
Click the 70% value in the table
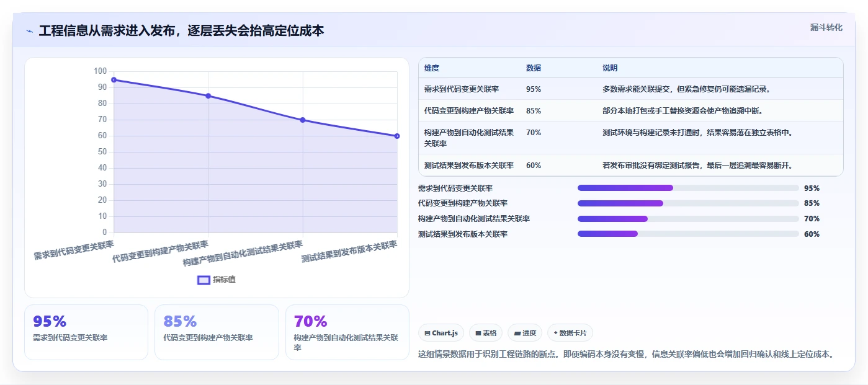pos(534,133)
